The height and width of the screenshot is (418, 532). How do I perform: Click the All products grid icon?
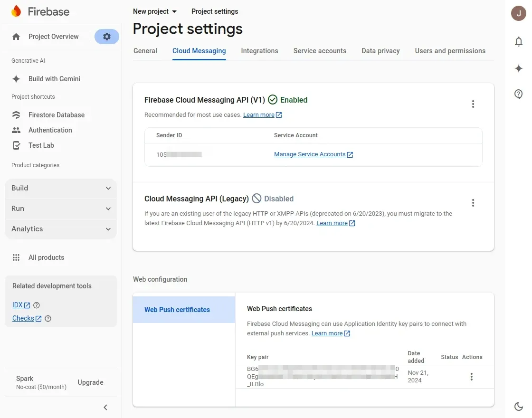tap(16, 257)
